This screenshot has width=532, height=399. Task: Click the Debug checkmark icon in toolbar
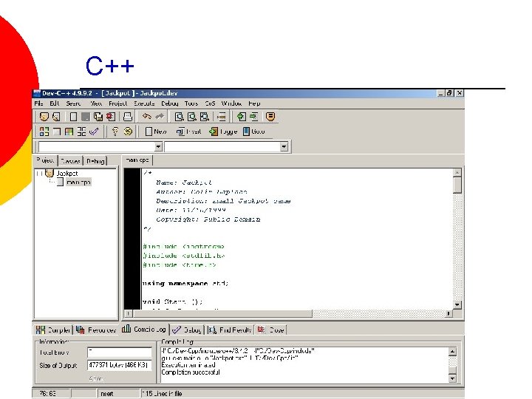(94, 132)
